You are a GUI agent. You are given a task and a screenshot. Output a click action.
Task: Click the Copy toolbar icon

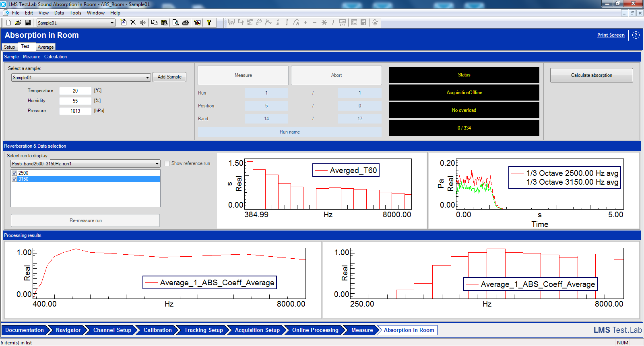coord(154,23)
